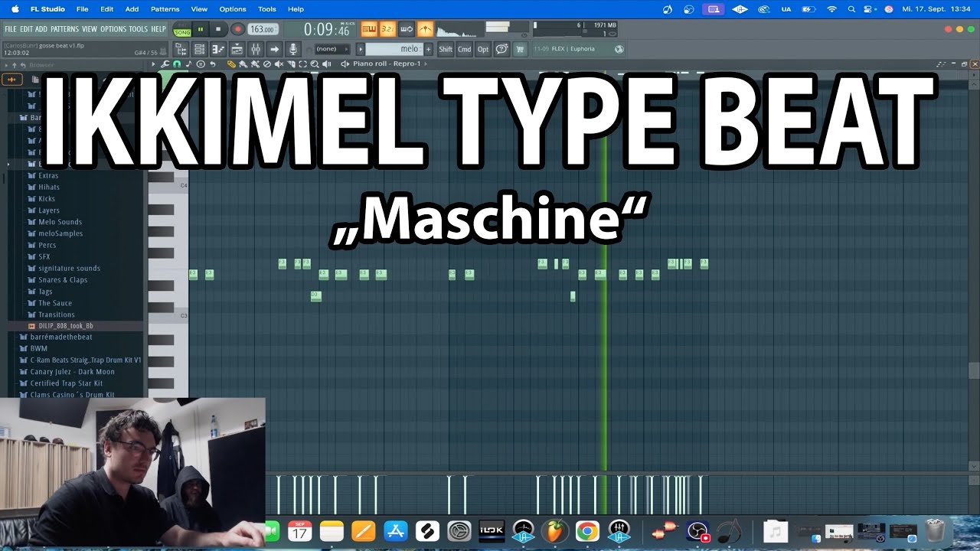Click the stamp note icon in piano roll
This screenshot has width=980, height=551.
pyautogui.click(x=188, y=64)
